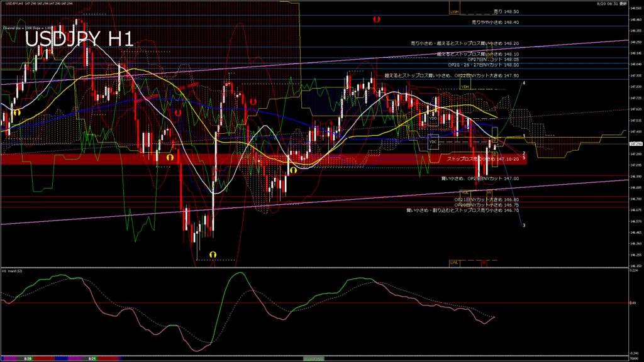Screen dimensions: 644x362
Task: Click wave label 4 at the green projection end
Action: pyautogui.click(x=524, y=83)
